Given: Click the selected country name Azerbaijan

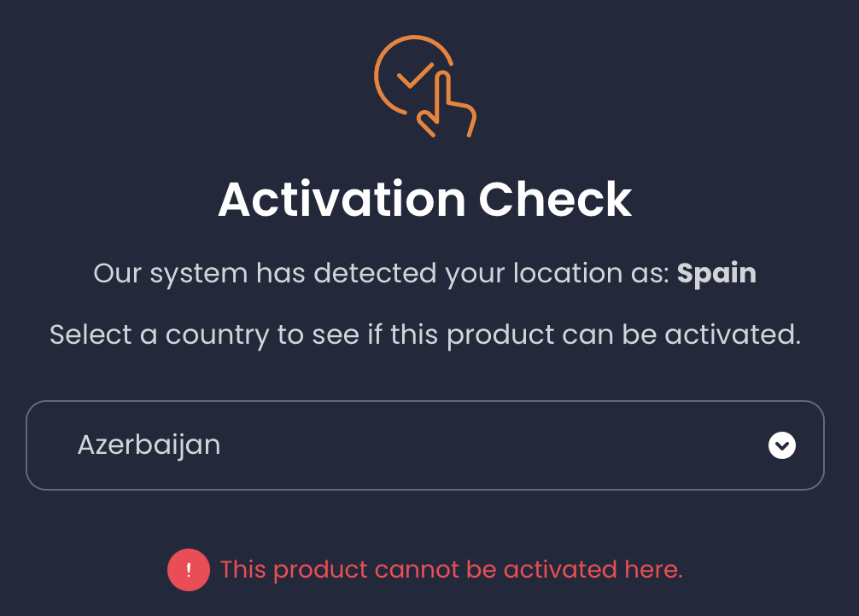Looking at the screenshot, I should coord(149,445).
